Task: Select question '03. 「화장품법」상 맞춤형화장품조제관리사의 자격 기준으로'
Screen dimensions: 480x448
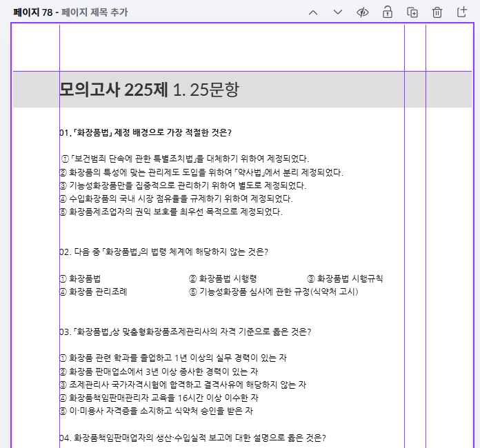Action: [186, 332]
